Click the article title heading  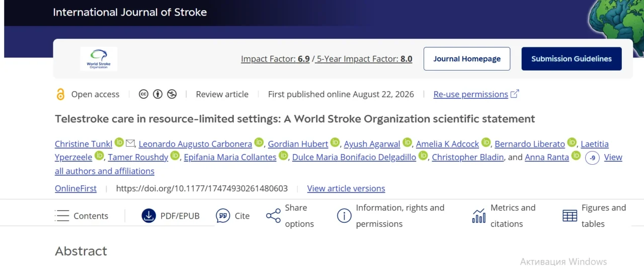pyautogui.click(x=295, y=119)
